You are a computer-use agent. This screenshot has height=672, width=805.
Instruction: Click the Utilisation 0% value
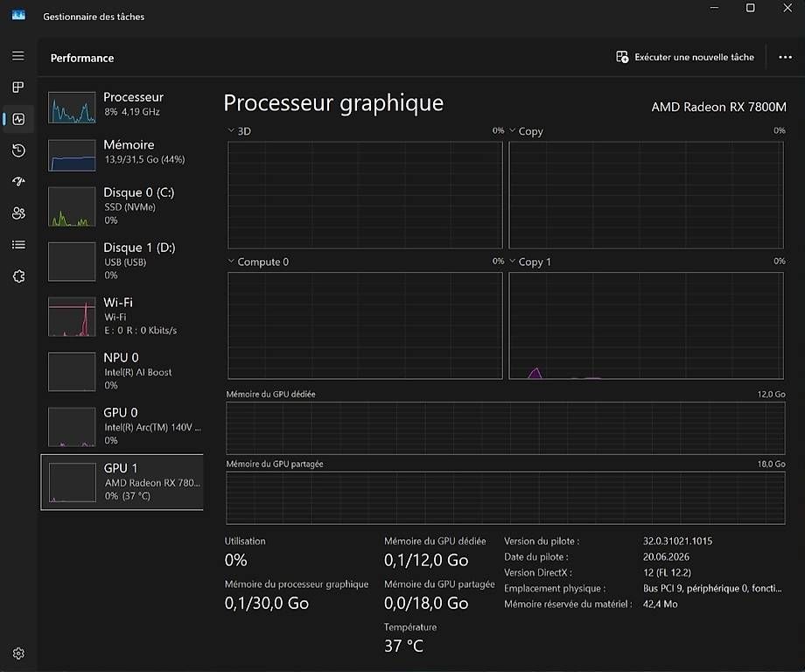click(235, 560)
